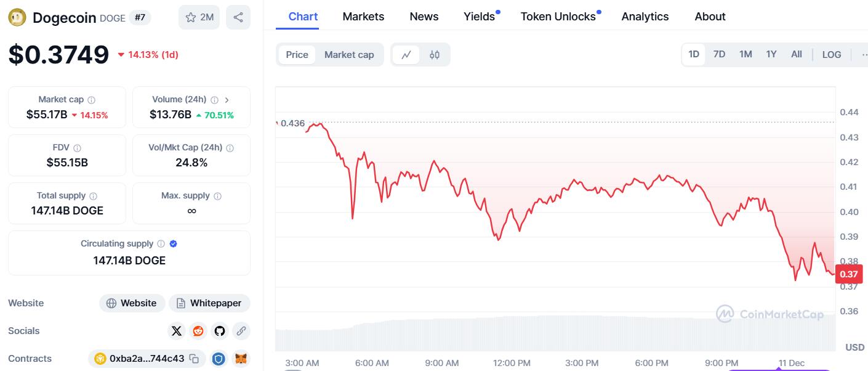The image size is (868, 371).
Task: Open the Token Unlocks tab
Action: pos(558,17)
